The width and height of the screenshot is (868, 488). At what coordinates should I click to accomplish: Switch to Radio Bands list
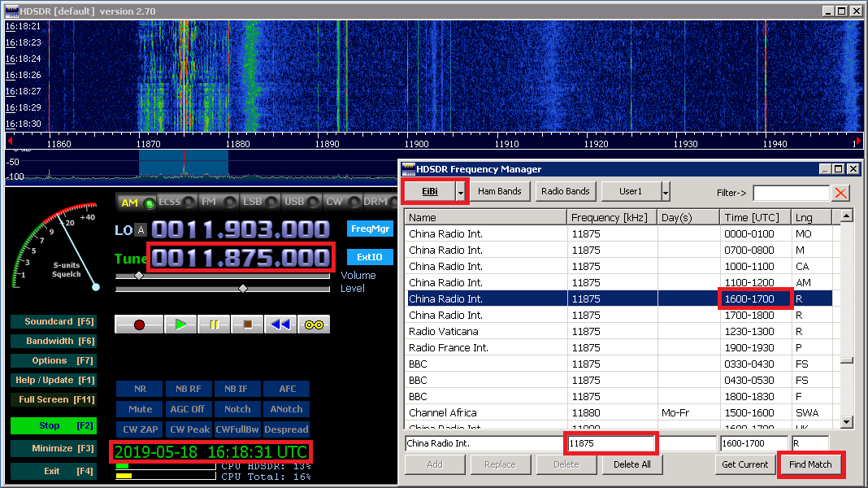click(565, 191)
